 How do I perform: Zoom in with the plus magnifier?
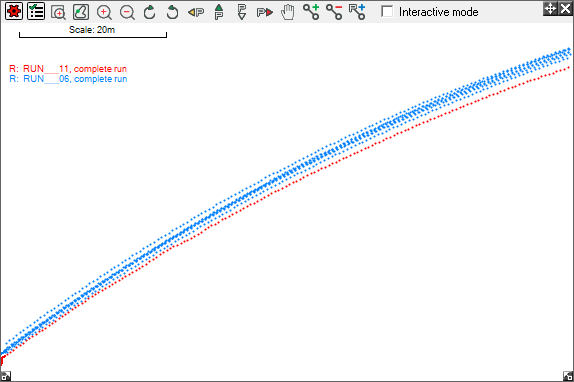pos(104,12)
